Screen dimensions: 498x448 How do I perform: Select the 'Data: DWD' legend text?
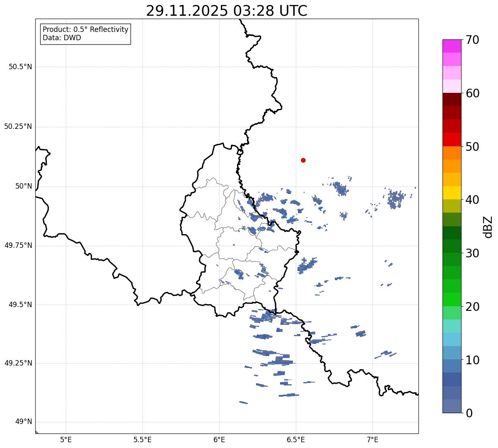point(62,38)
